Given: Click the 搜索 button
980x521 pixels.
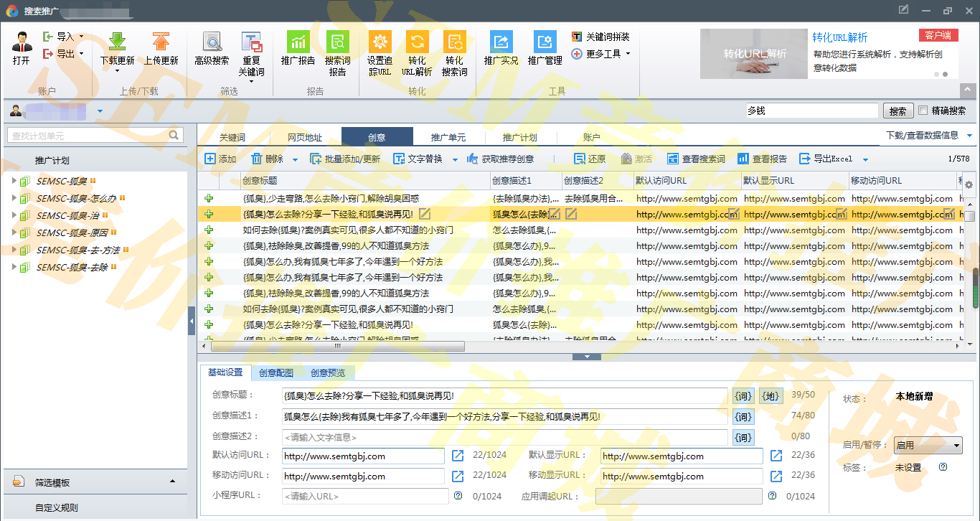Looking at the screenshot, I should (897, 111).
